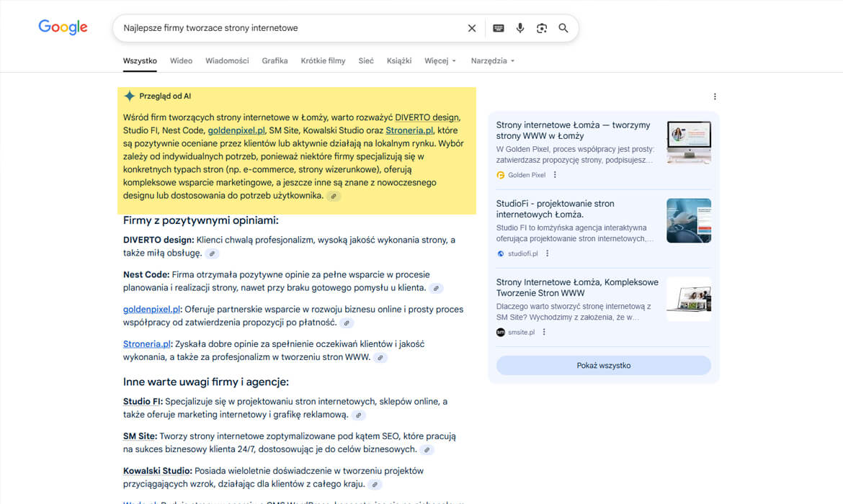Open three-dot menu next to smsite.pl
This screenshot has width=843, height=504.
(544, 332)
